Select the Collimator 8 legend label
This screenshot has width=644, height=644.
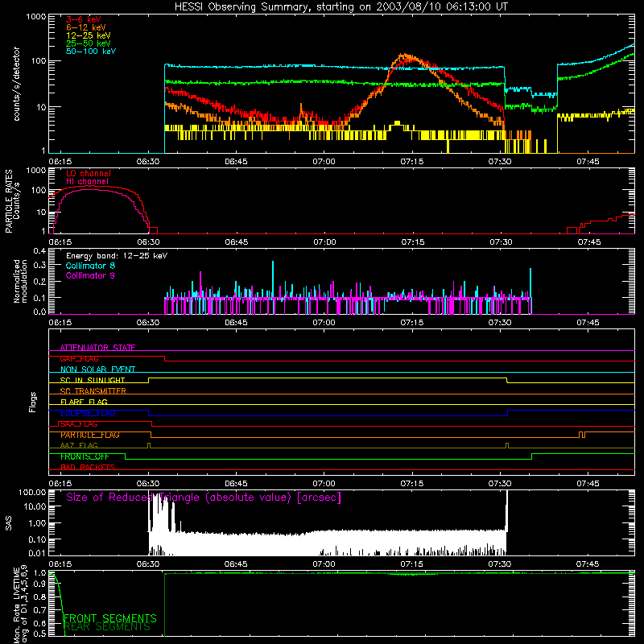90,266
